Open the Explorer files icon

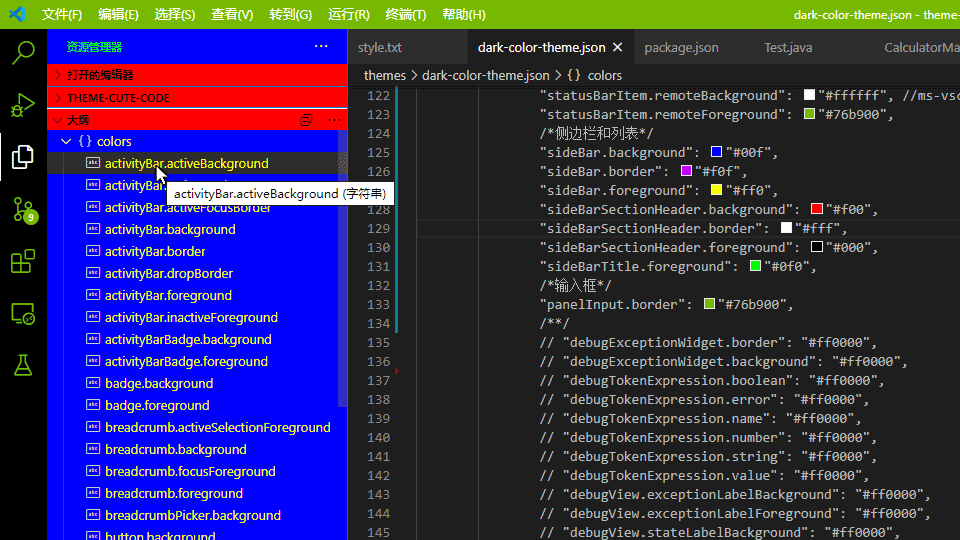tap(23, 157)
